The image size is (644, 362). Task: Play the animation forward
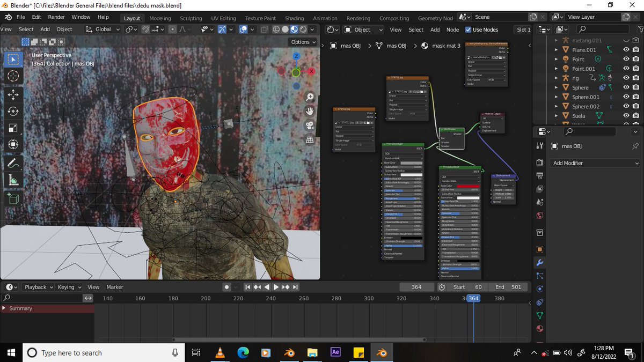[x=276, y=287]
